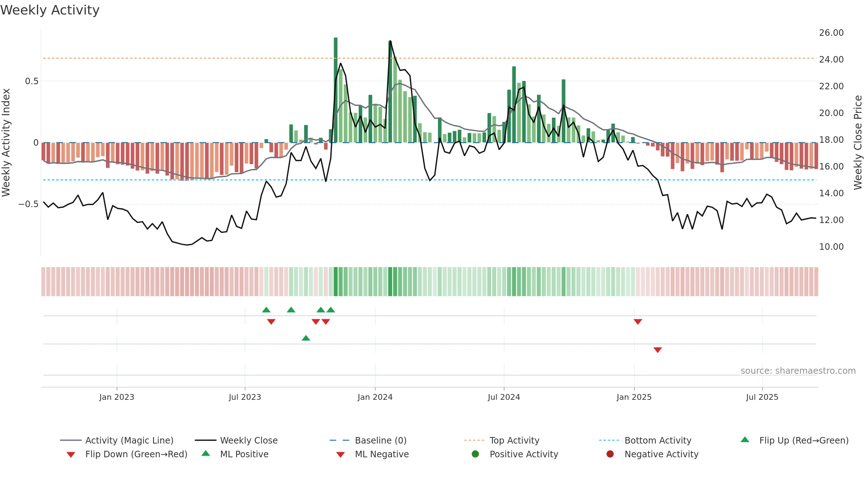868x488 pixels.
Task: Click the 26.00 price axis label
Action: point(831,33)
